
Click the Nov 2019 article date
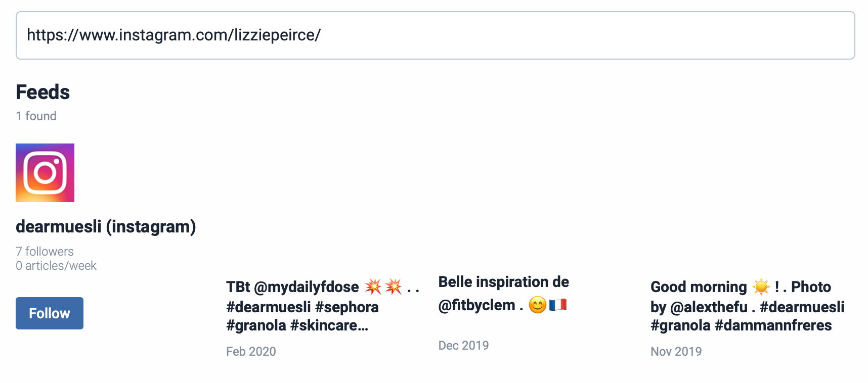pyautogui.click(x=676, y=352)
